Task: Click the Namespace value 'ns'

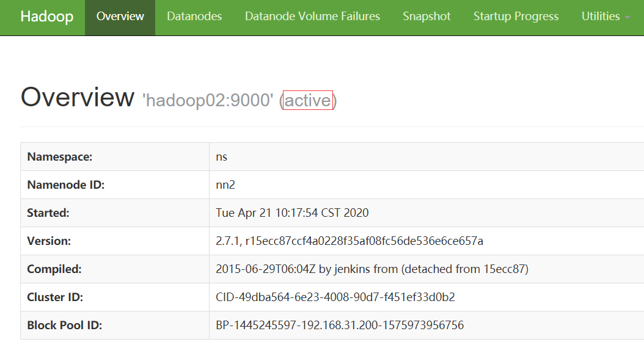Action: coord(222,157)
